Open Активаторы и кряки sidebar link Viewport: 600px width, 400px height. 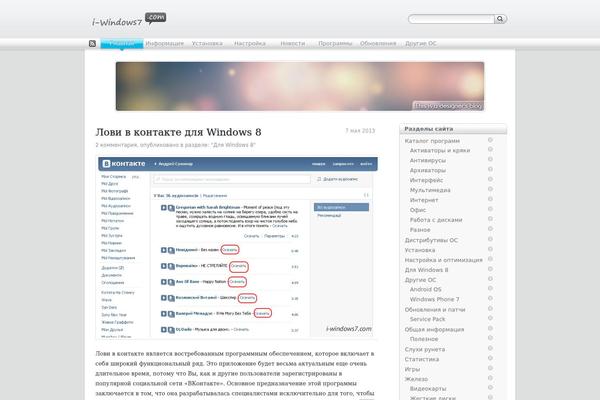tap(440, 150)
